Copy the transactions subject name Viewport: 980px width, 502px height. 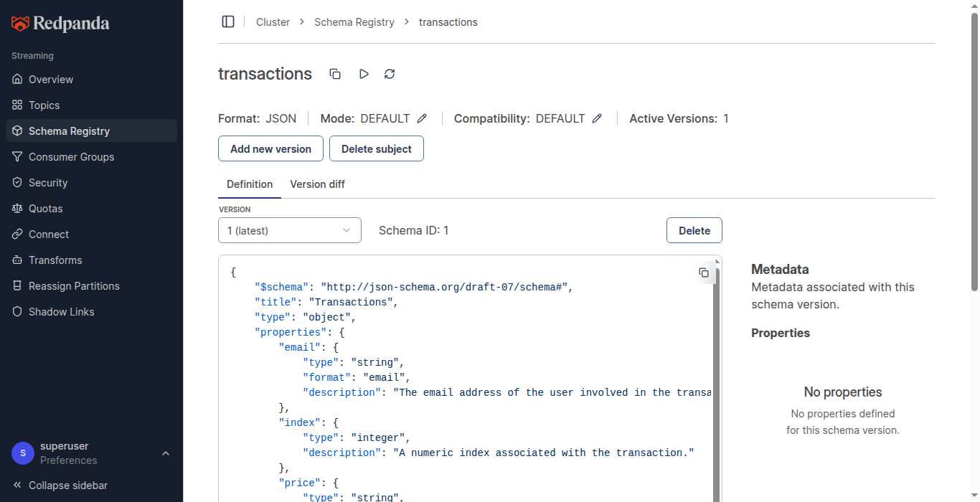coord(335,74)
